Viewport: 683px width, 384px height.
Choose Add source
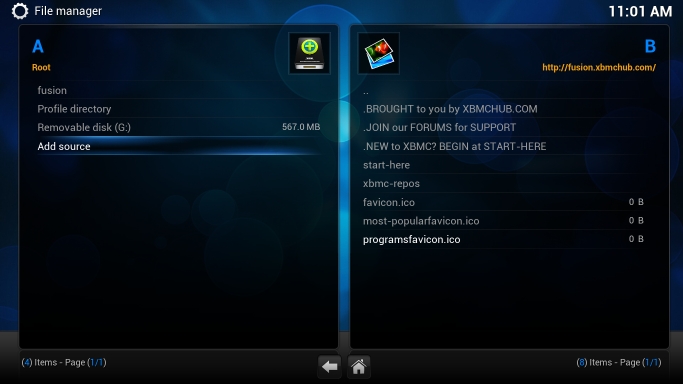179,146
